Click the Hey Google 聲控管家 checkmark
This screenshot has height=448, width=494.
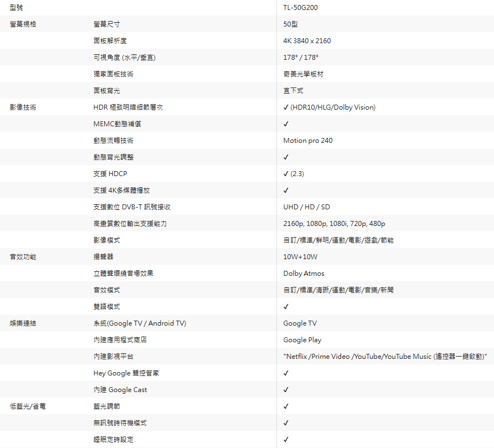pos(286,373)
